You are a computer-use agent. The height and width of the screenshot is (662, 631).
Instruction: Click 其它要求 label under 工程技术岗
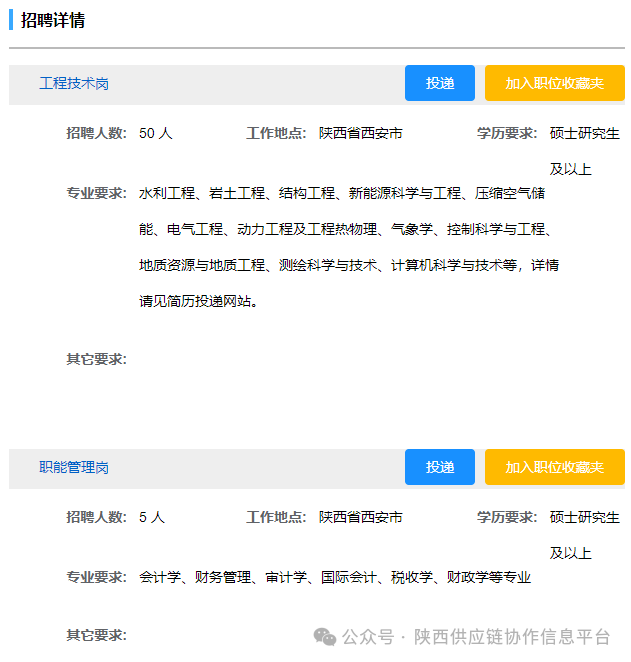click(96, 359)
